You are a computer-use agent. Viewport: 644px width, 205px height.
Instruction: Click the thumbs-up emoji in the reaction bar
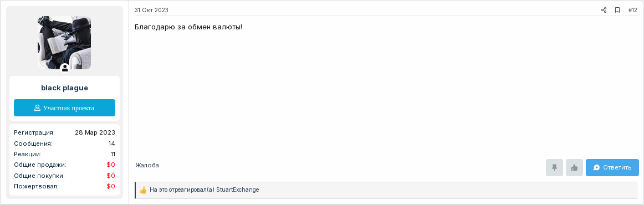tap(143, 190)
